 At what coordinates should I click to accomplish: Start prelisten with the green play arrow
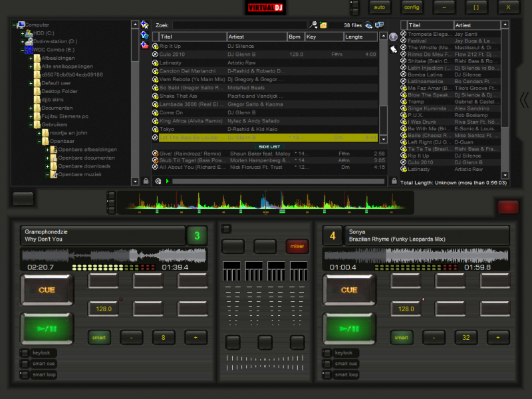[168, 182]
